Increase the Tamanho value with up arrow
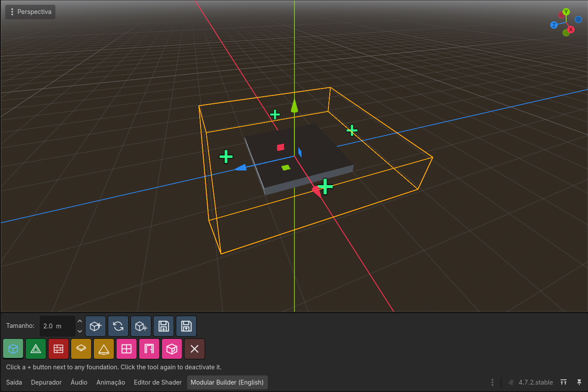This screenshot has width=588, height=392. click(80, 321)
